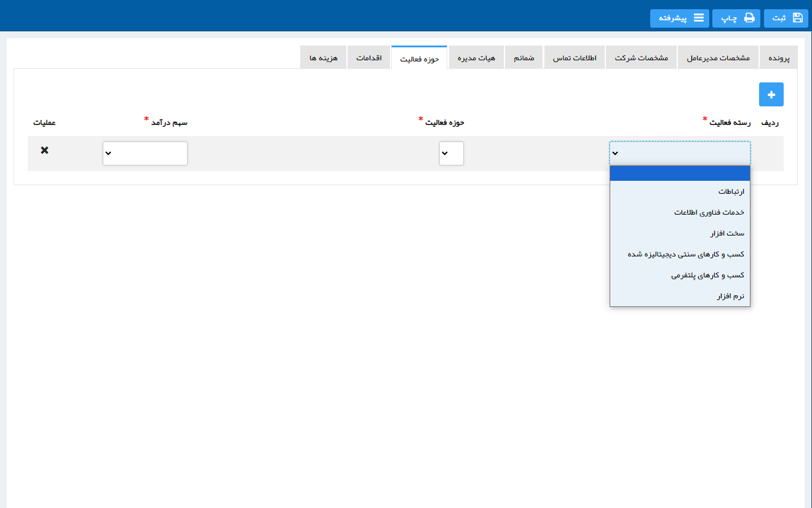This screenshot has height=508, width=812.
Task: Click the رسته فعالیت column label
Action: coord(730,123)
